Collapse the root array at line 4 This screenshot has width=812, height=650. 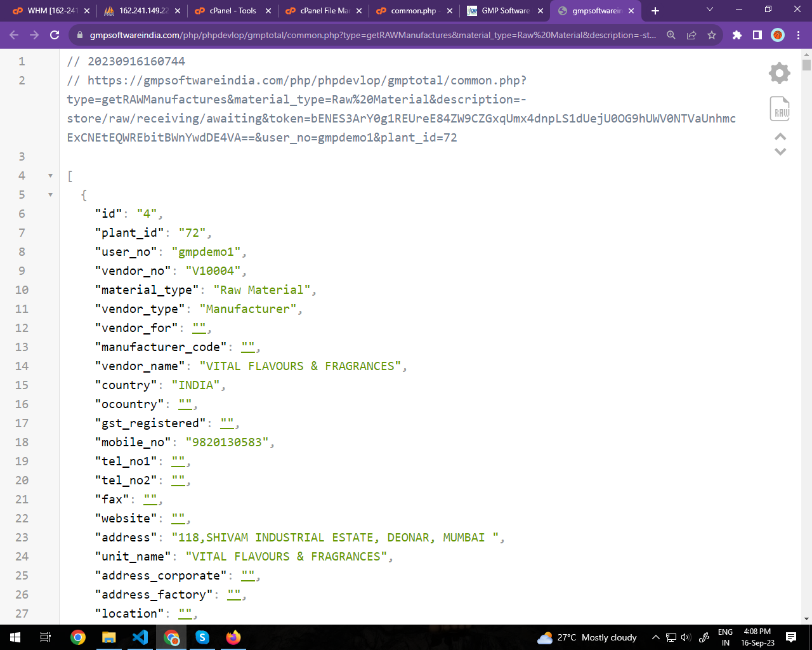coord(50,176)
